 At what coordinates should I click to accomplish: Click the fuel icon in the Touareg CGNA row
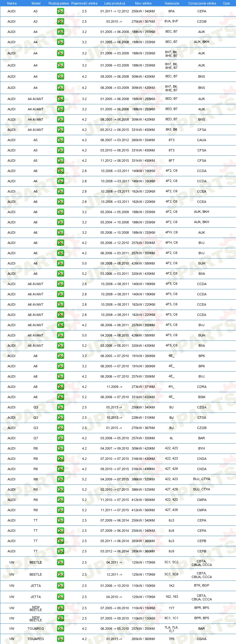pos(60,639)
